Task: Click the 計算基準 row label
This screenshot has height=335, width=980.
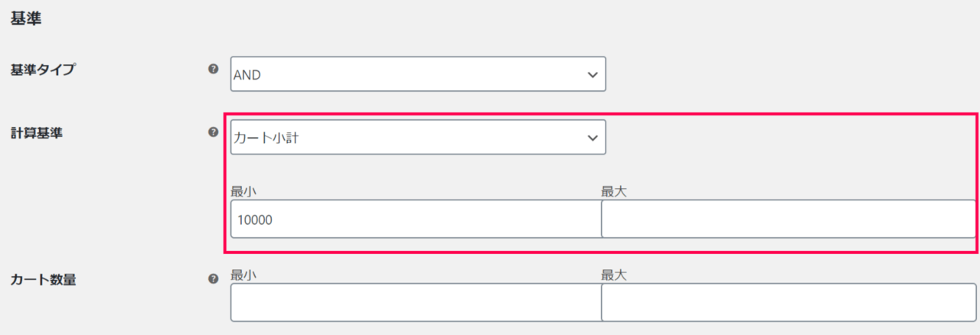Action: (37, 133)
